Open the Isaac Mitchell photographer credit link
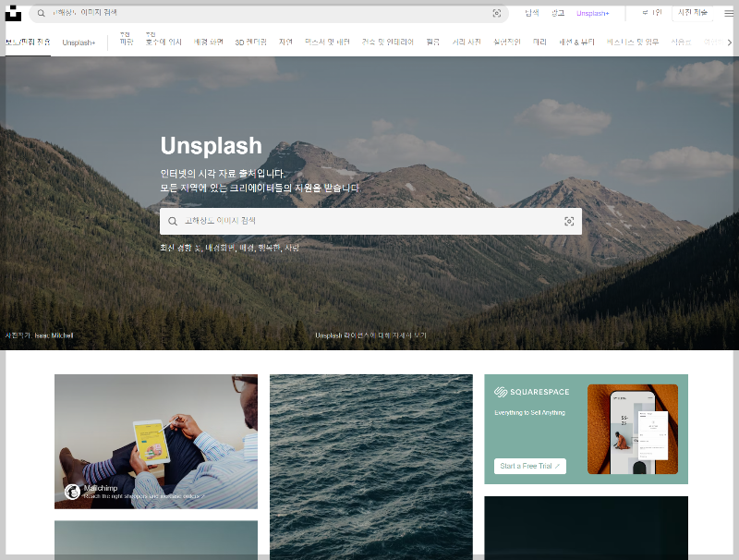This screenshot has height=560, width=739. coord(54,335)
